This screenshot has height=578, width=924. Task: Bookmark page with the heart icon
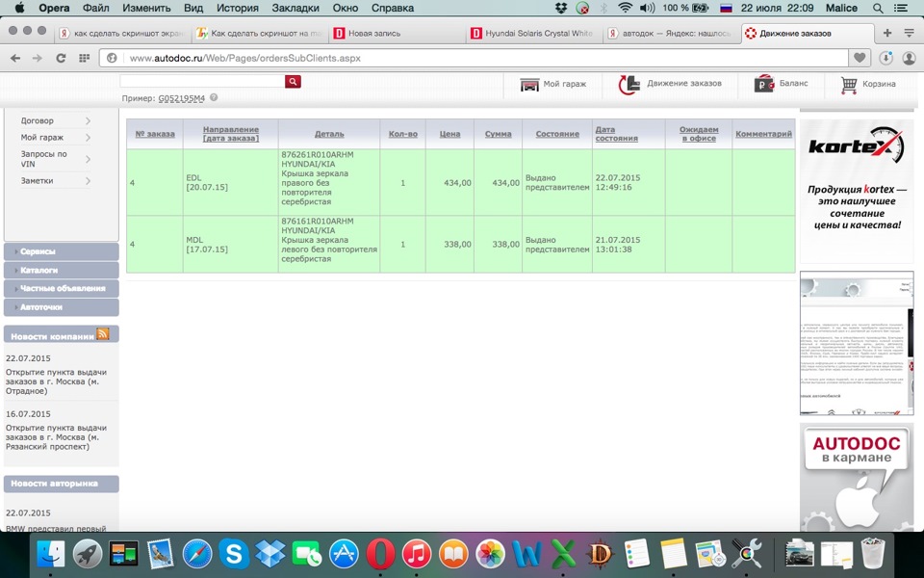tap(860, 58)
